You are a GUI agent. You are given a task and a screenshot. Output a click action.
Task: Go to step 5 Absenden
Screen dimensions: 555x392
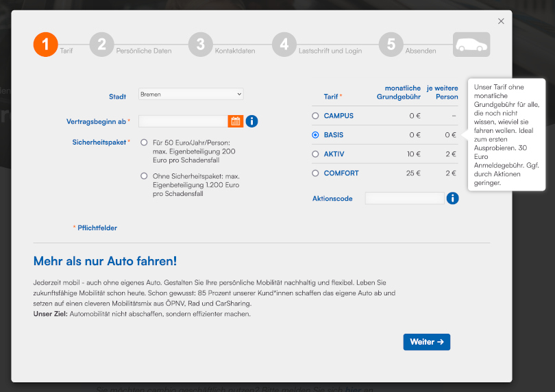[x=391, y=45]
